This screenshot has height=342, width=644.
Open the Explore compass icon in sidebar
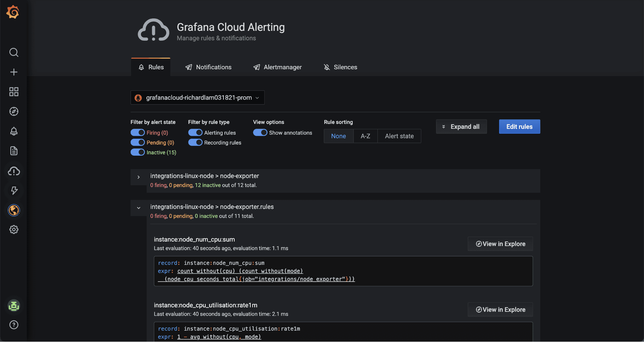tap(14, 111)
